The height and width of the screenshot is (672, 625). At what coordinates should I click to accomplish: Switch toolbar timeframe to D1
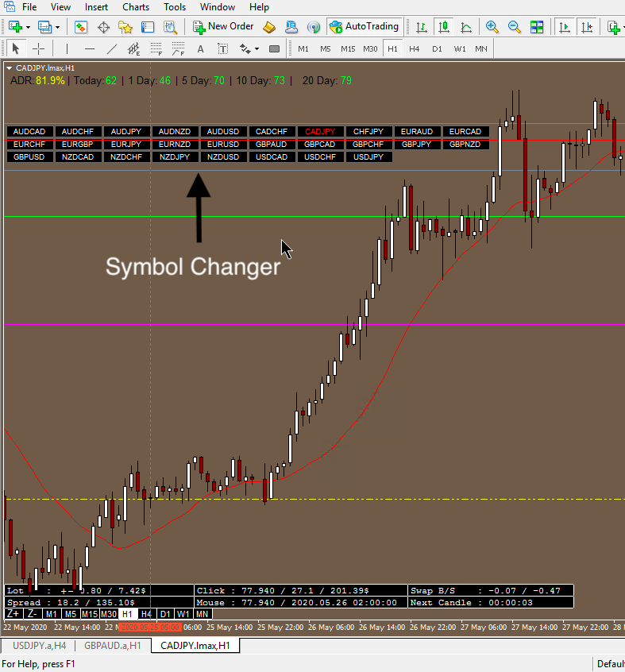click(437, 49)
